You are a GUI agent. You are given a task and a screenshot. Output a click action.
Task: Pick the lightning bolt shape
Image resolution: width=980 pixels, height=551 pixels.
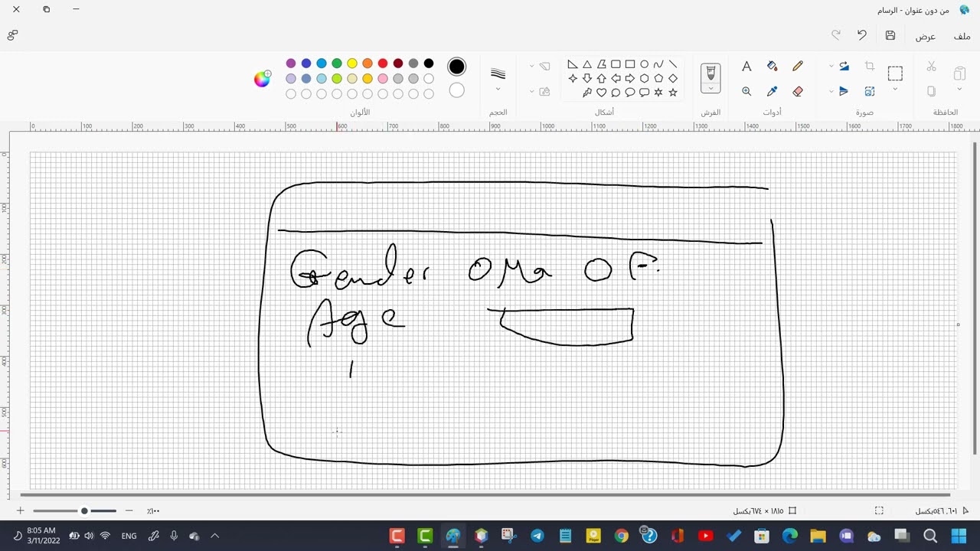[586, 93]
